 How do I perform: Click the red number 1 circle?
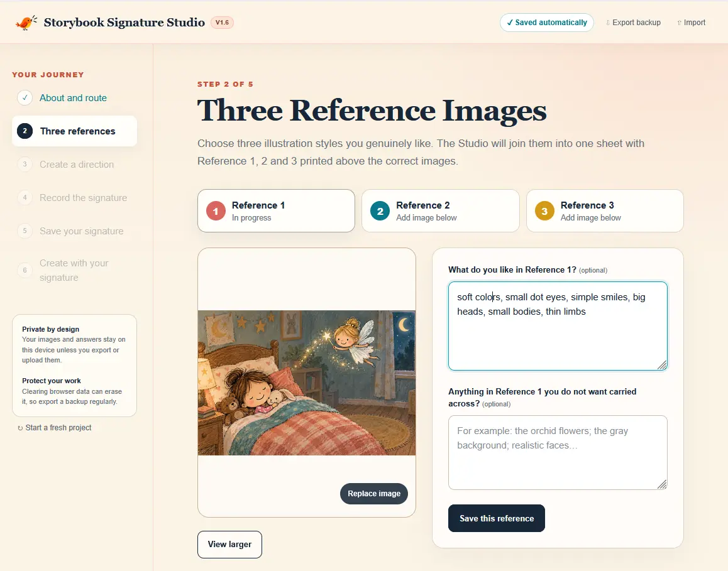click(216, 211)
